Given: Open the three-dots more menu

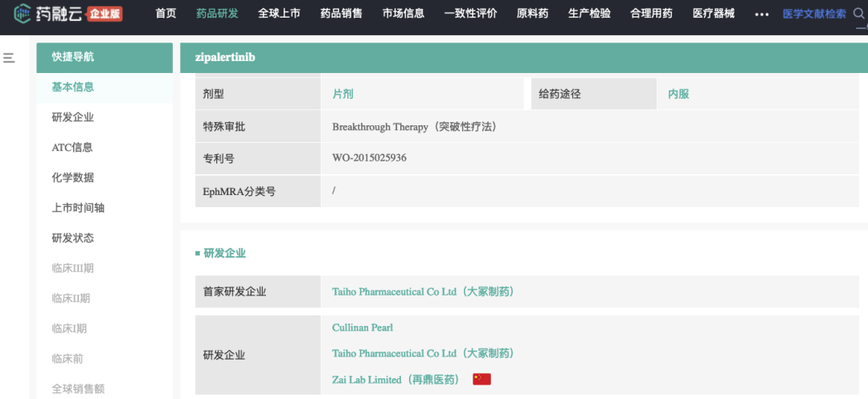Looking at the screenshot, I should point(761,14).
